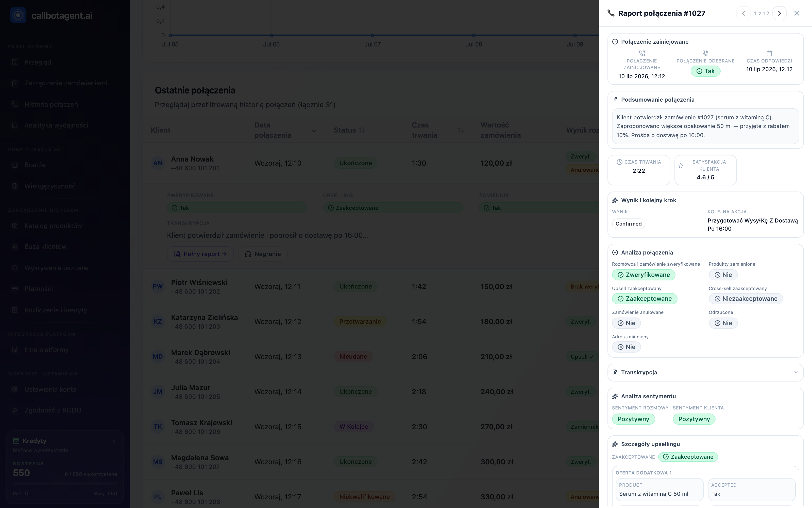
Task: Select the Piotr Wiśniewski call row
Action: tap(371, 287)
